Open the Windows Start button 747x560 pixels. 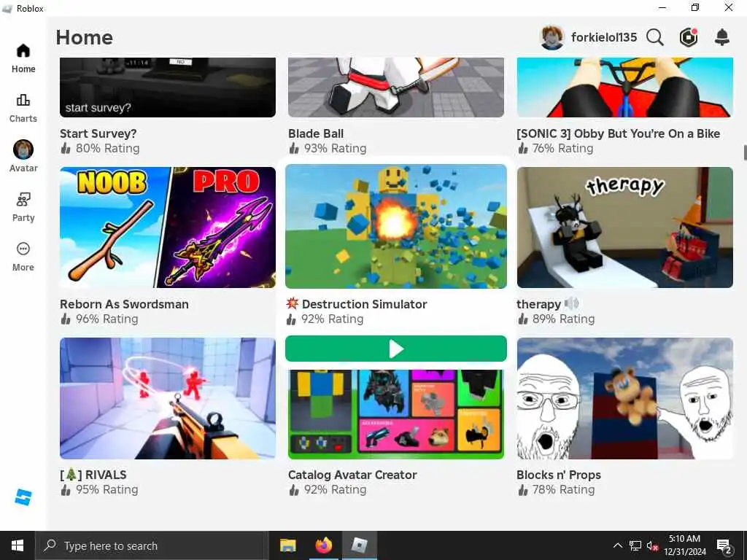[18, 545]
